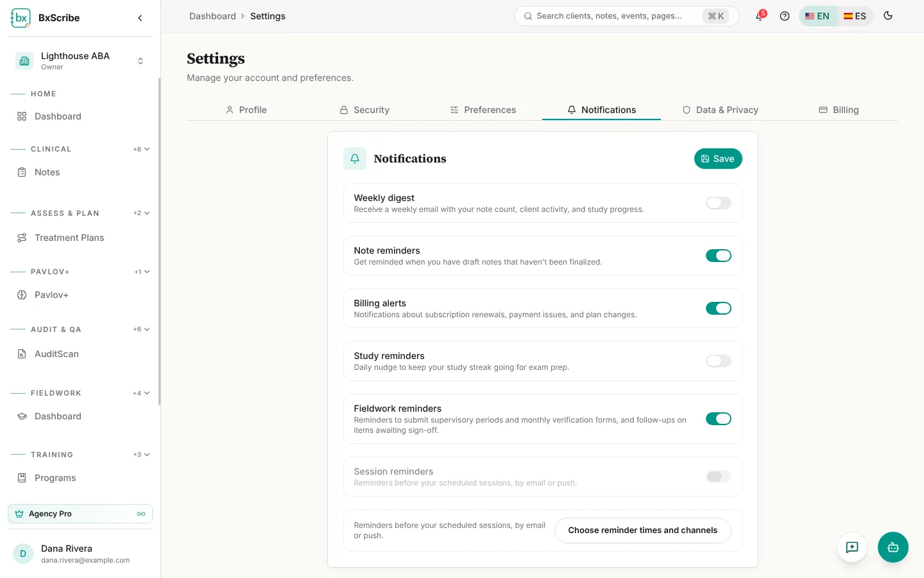Screen dimensions: 924x578
Task: Click Choose reminder times and channels
Action: coord(643,530)
